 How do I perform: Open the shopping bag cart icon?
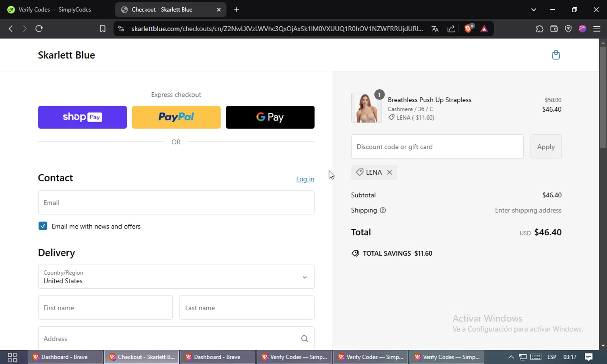tap(556, 55)
